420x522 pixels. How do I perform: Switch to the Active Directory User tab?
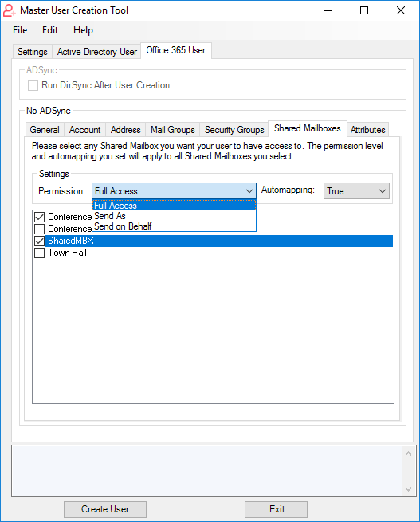pyautogui.click(x=97, y=52)
